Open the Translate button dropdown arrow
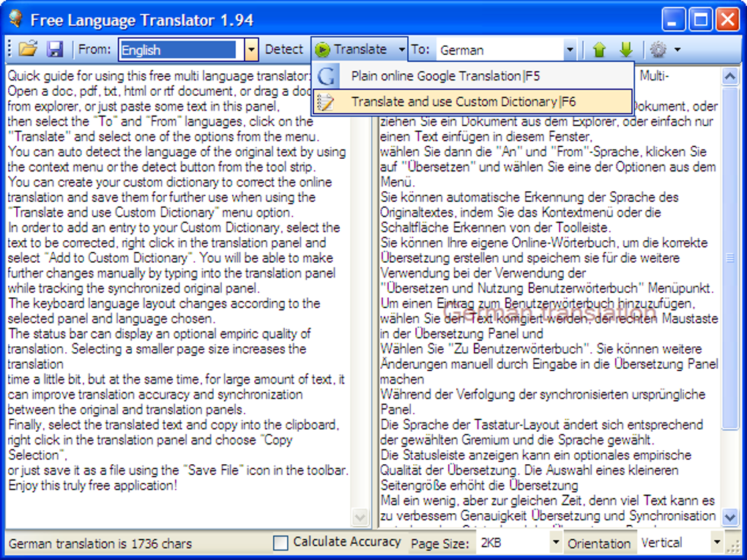 pos(401,50)
